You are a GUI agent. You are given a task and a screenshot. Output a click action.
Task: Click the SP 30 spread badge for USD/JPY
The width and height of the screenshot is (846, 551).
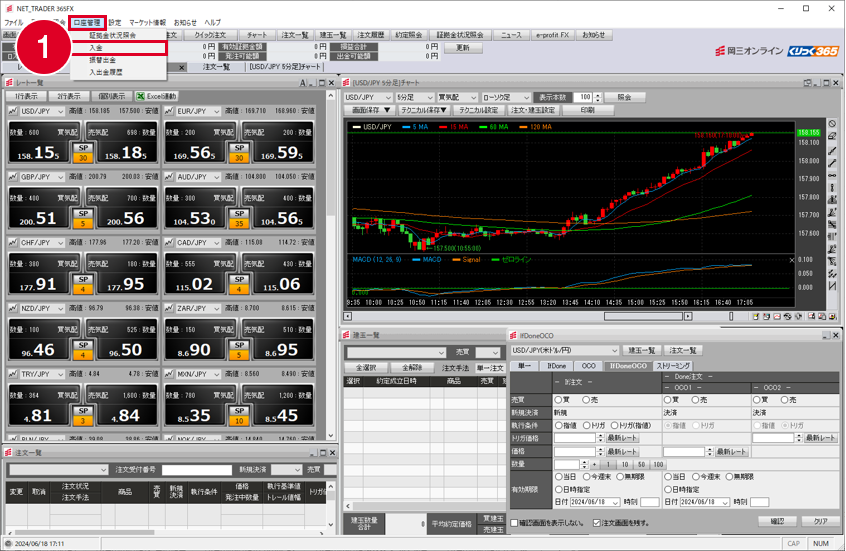(83, 153)
